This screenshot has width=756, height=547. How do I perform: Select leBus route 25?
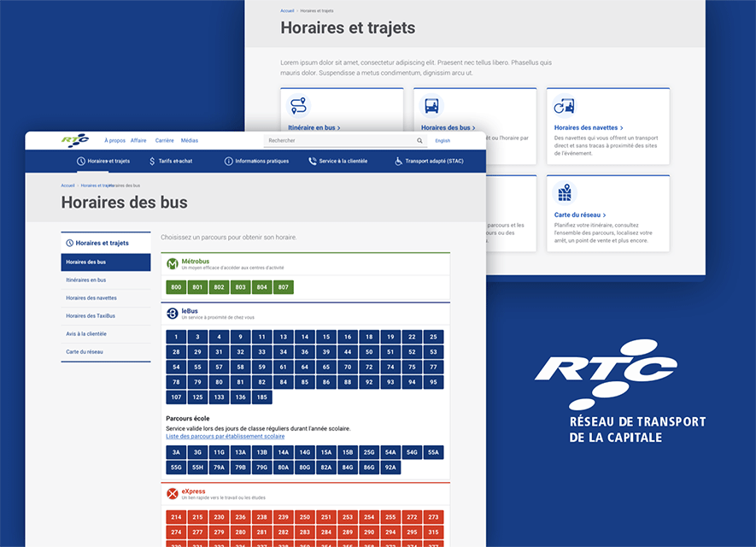click(433, 337)
